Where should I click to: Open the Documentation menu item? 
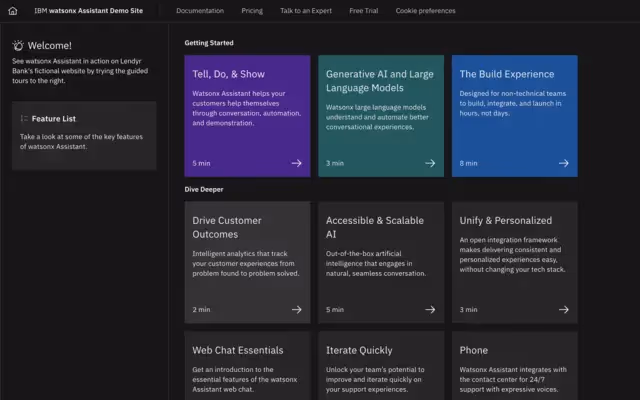[x=200, y=11]
